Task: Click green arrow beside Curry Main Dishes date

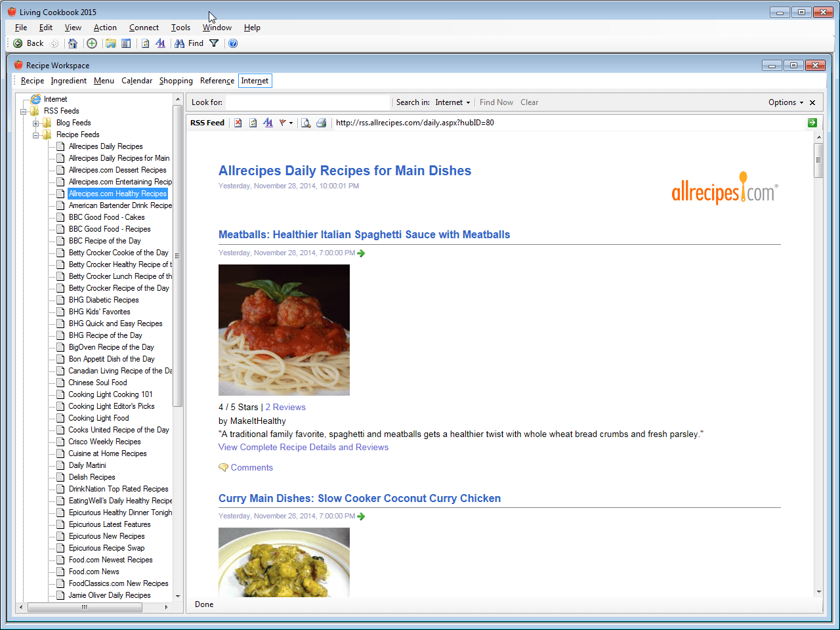Action: tap(361, 516)
